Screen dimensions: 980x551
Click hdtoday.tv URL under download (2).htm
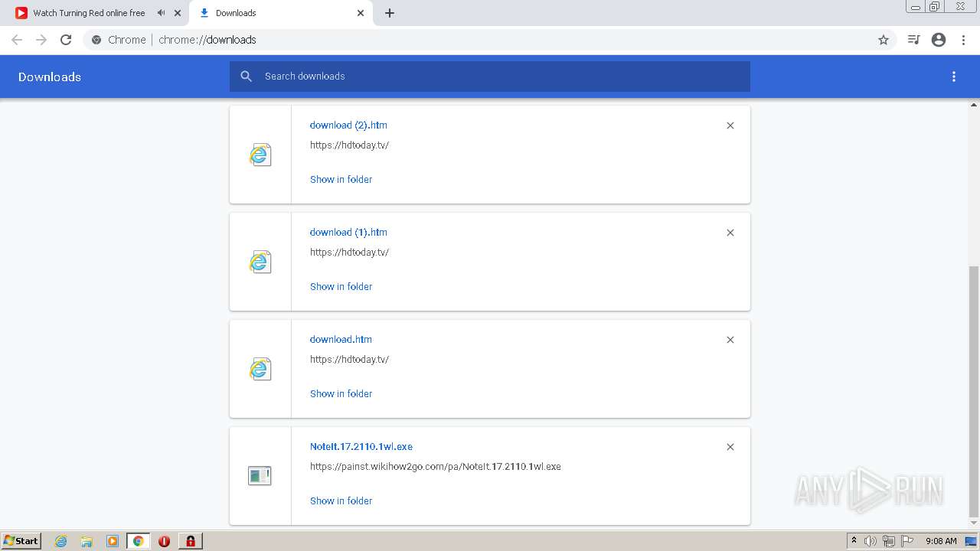pyautogui.click(x=349, y=145)
